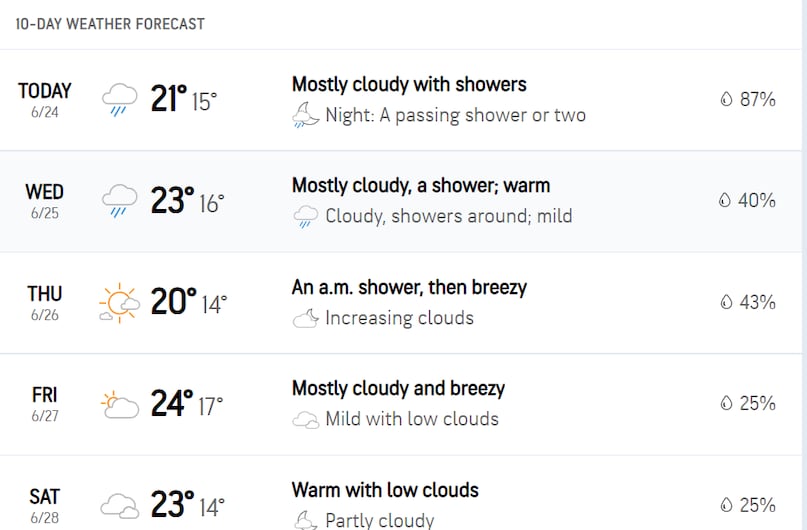Select the SAT 6/28 day entry
Image resolution: width=807 pixels, height=530 pixels.
[x=45, y=505]
